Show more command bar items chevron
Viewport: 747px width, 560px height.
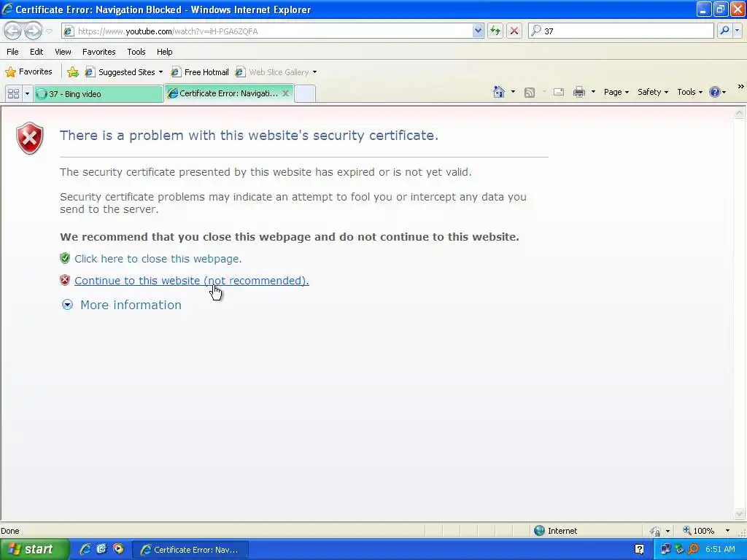tap(740, 87)
